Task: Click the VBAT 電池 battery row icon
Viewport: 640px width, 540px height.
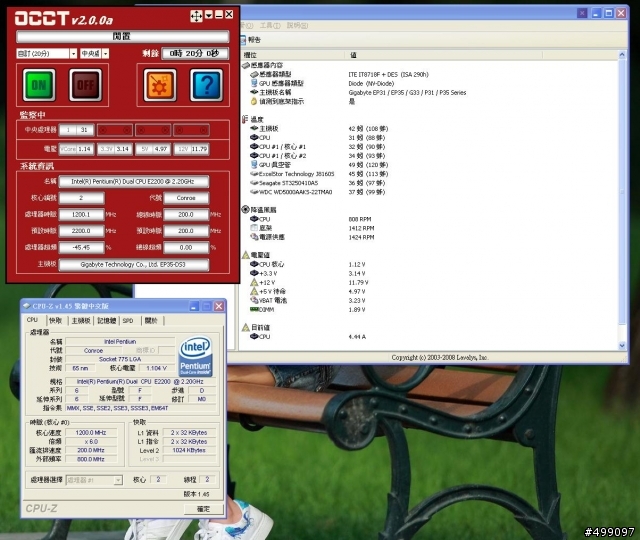Action: coord(254,300)
